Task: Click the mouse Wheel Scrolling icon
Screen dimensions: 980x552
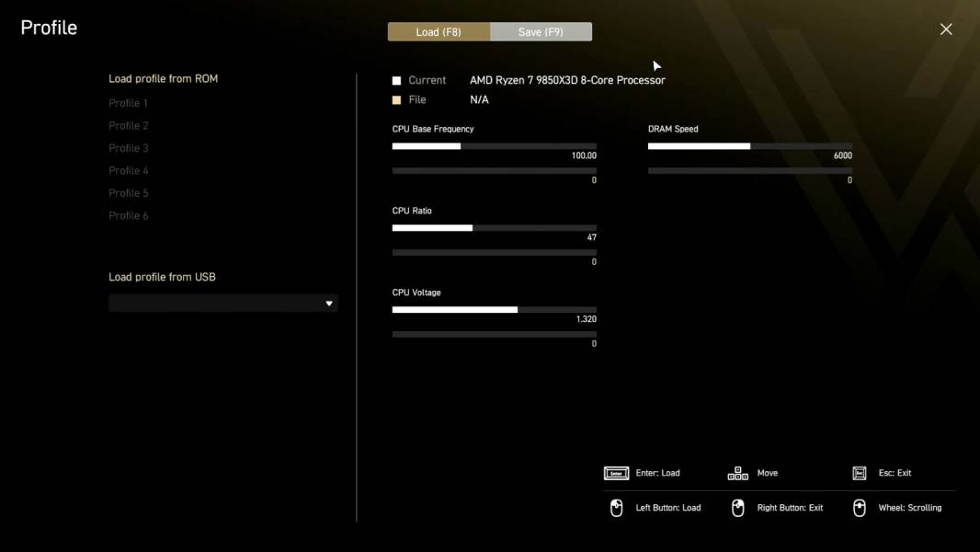Action: pyautogui.click(x=860, y=508)
